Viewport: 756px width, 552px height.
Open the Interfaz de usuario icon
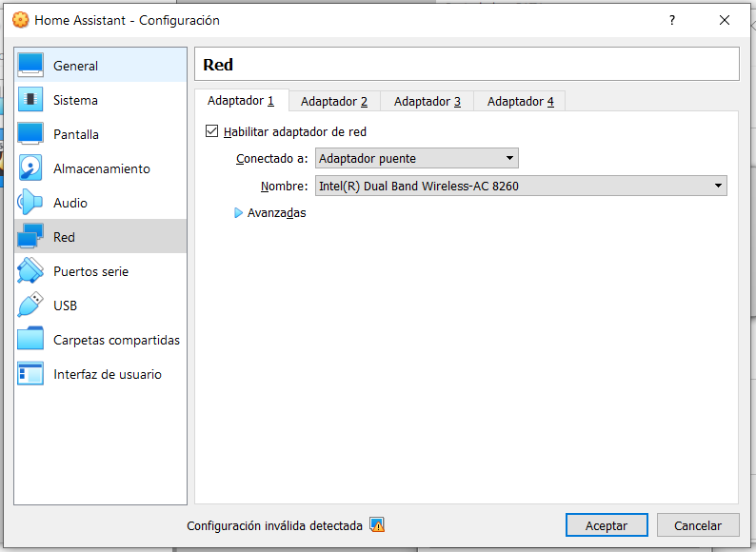30,374
